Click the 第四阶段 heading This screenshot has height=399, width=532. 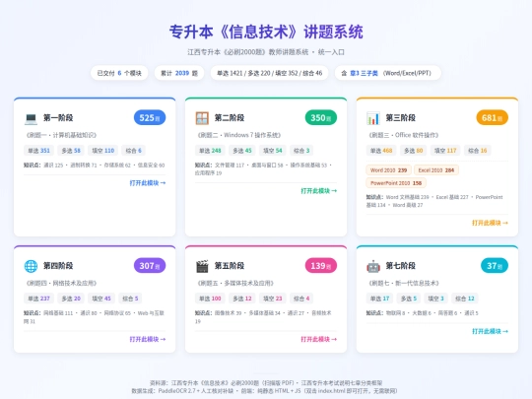point(58,266)
